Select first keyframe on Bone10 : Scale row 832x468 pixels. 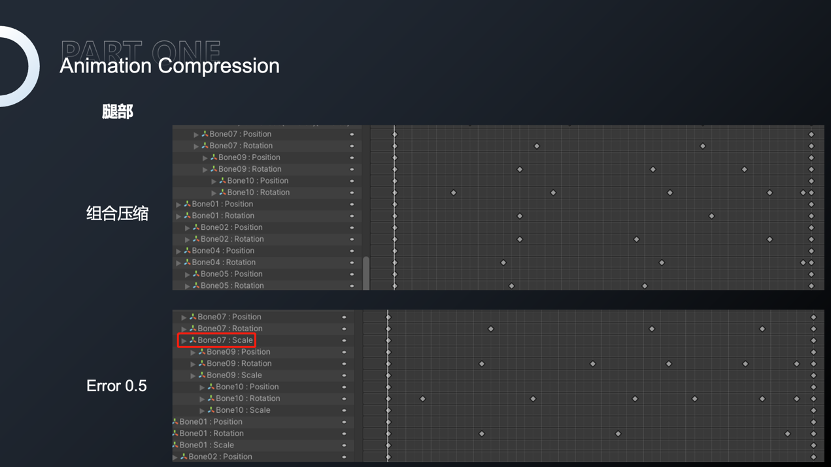[388, 410]
